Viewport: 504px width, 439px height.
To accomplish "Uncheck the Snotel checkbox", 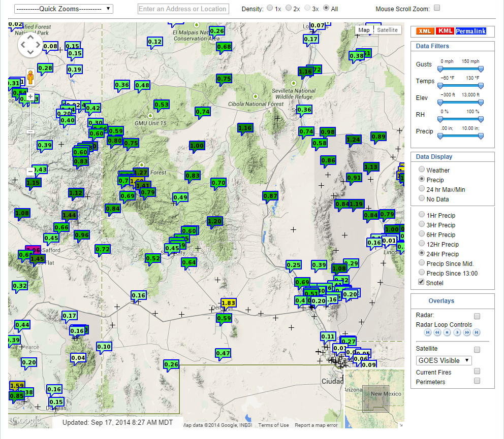I will (421, 282).
